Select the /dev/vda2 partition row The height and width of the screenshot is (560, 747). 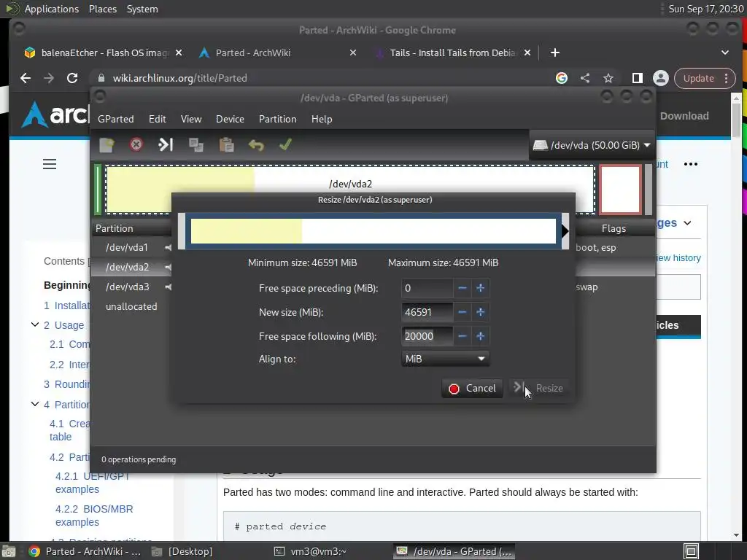(x=131, y=267)
